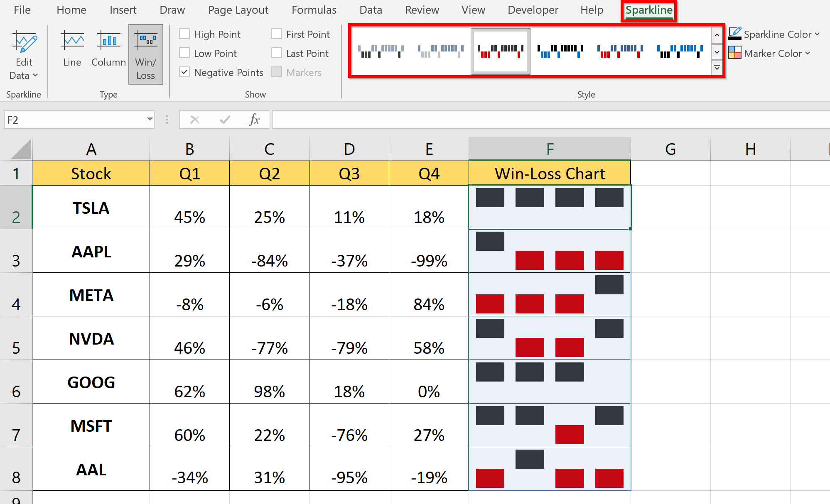Click the Insert Function (fx) icon
Image resolution: width=830 pixels, height=504 pixels.
coord(254,120)
